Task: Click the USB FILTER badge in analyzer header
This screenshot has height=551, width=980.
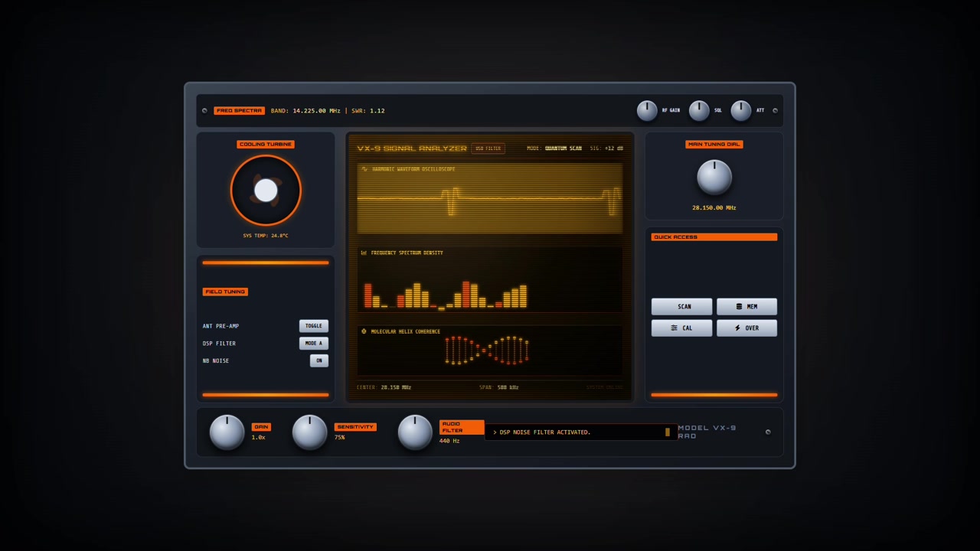Action: point(488,148)
